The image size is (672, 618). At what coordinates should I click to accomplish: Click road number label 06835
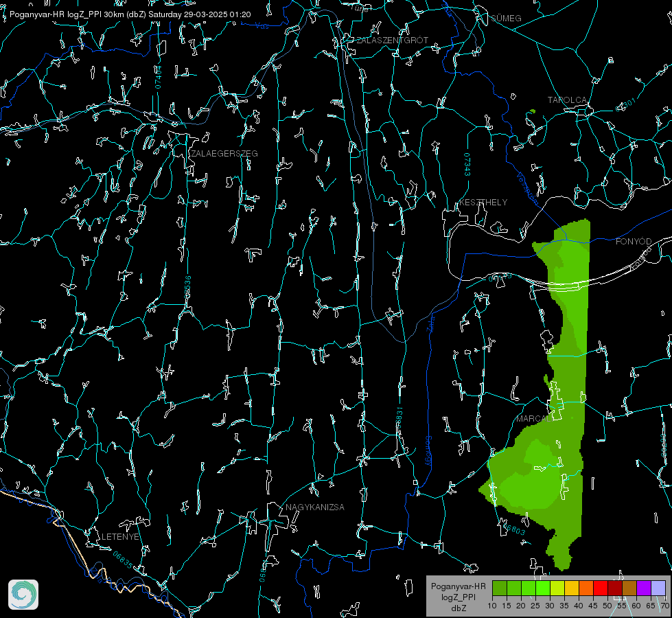pos(123,560)
